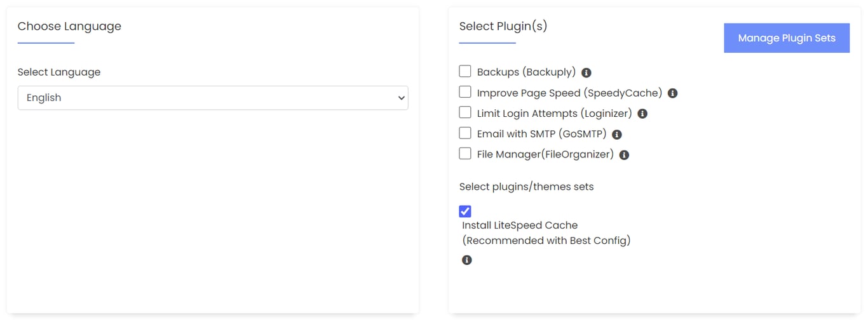Tick the File Manager (FileOrganizer) checkbox

465,154
